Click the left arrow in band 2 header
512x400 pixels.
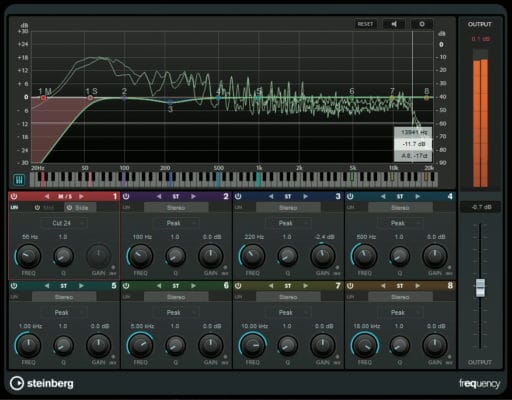tap(159, 196)
